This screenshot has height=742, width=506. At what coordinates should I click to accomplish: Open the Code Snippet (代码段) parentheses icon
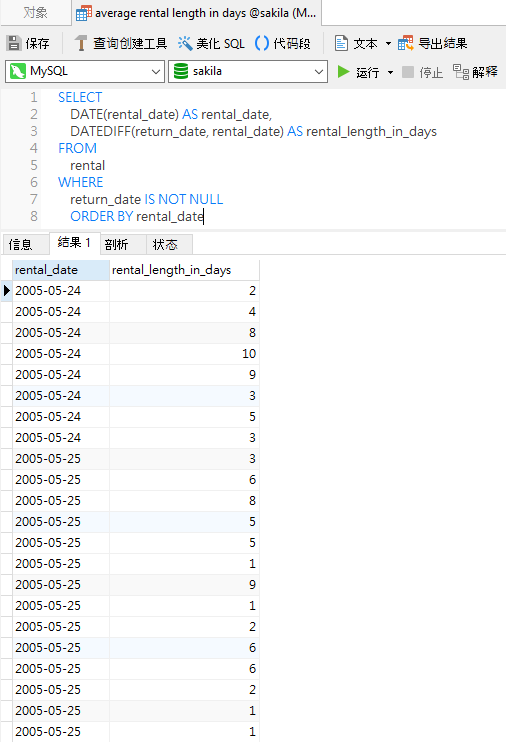tap(262, 44)
